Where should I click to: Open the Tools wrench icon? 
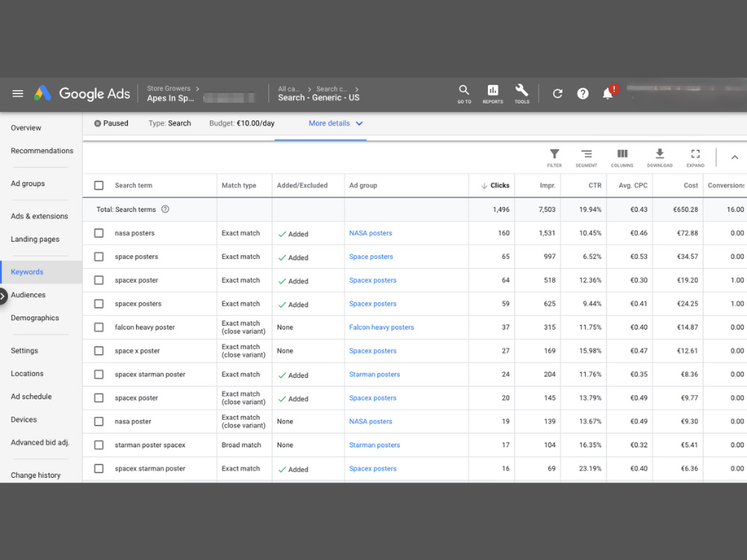(521, 94)
